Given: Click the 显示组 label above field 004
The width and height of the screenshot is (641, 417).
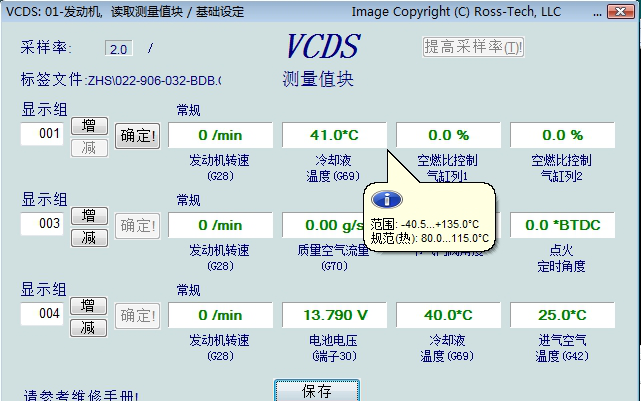Looking at the screenshot, I should click(x=43, y=289).
